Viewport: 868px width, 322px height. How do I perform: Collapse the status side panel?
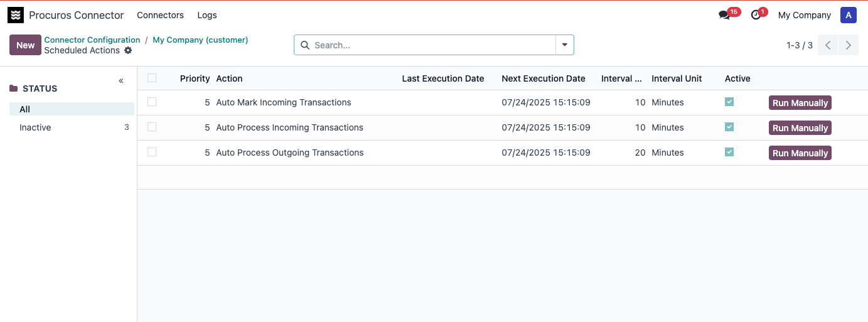(121, 81)
